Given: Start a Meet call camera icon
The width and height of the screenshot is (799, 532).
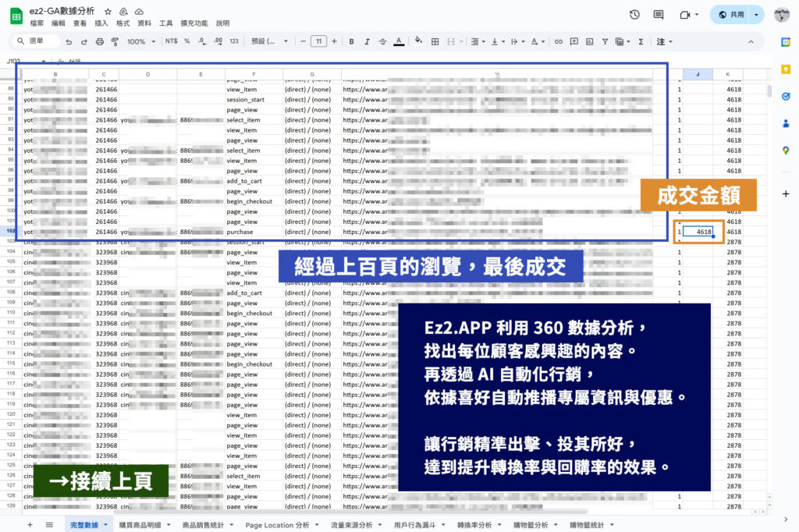Looking at the screenshot, I should [685, 15].
